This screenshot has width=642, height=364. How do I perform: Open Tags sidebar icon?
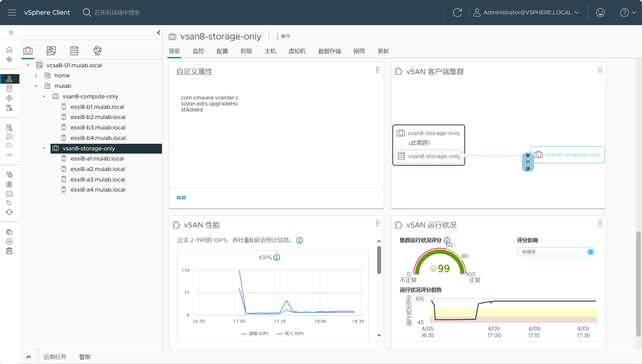9,203
